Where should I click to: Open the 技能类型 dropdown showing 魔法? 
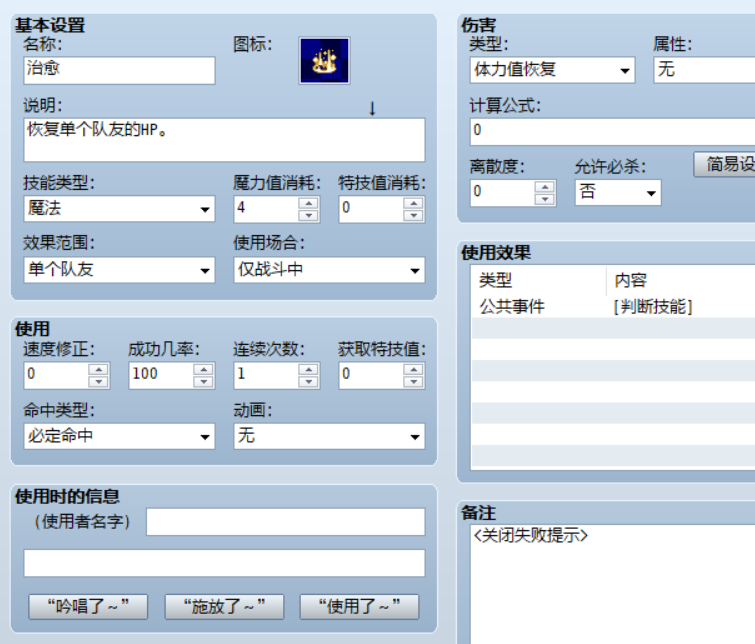[x=119, y=209]
